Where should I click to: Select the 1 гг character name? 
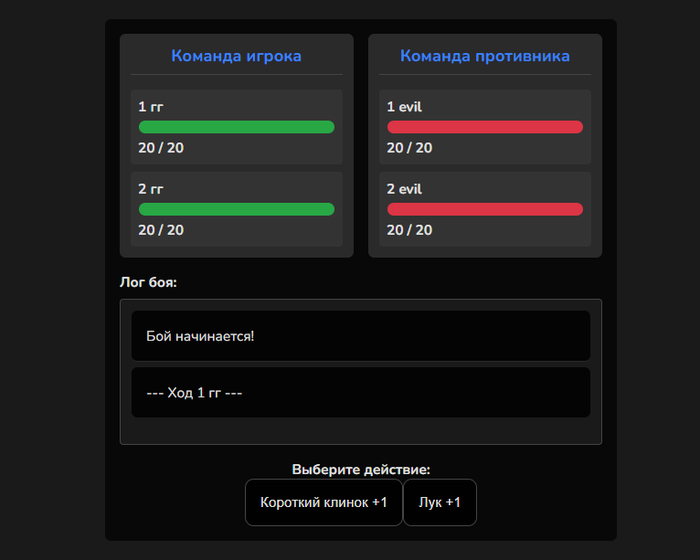click(x=151, y=106)
